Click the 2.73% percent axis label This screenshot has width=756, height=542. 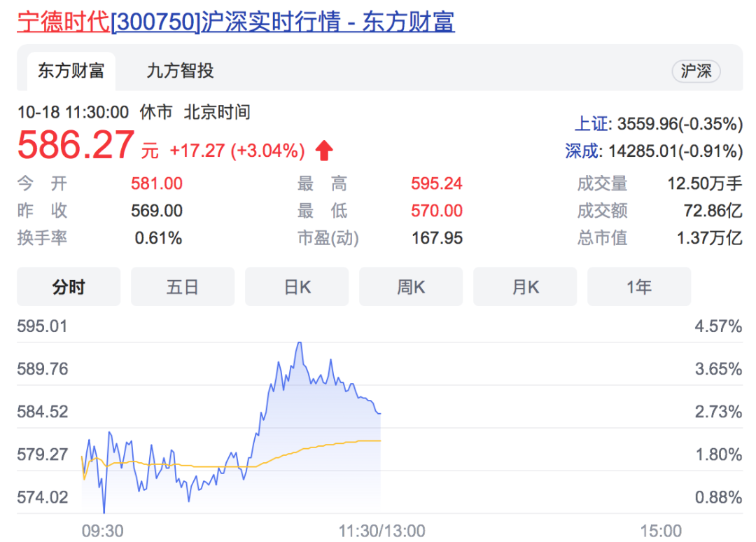tap(718, 412)
